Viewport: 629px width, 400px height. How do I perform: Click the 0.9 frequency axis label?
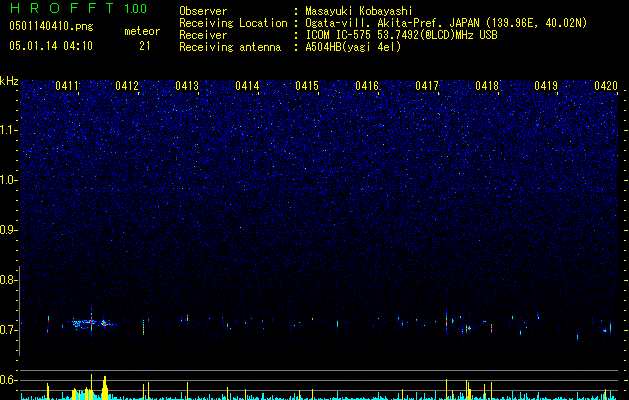tap(8, 230)
